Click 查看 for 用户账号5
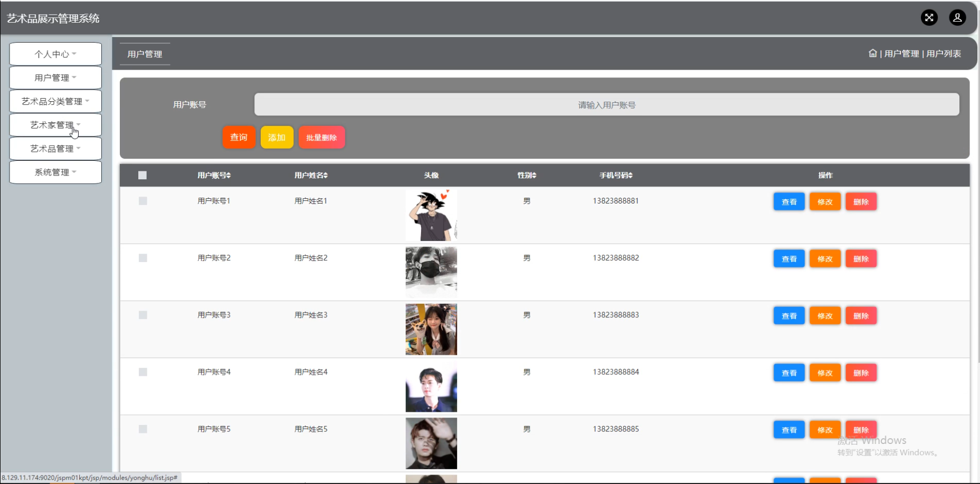Screen dimensions: 980x484 pos(789,430)
